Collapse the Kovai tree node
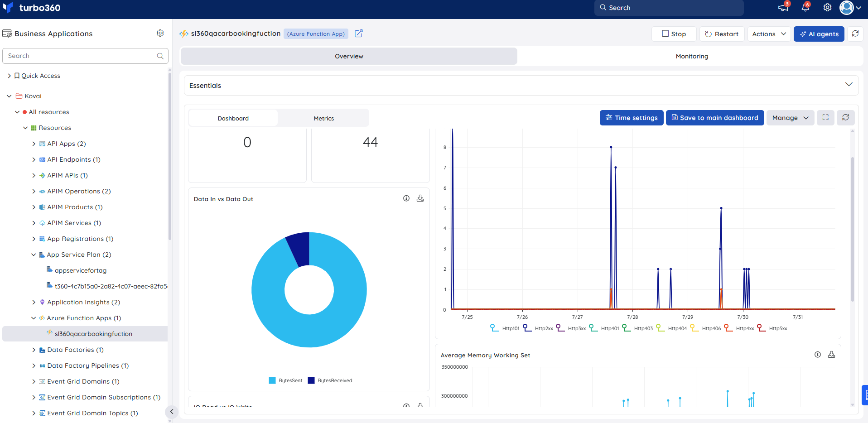This screenshot has width=868, height=423. pyautogui.click(x=9, y=96)
